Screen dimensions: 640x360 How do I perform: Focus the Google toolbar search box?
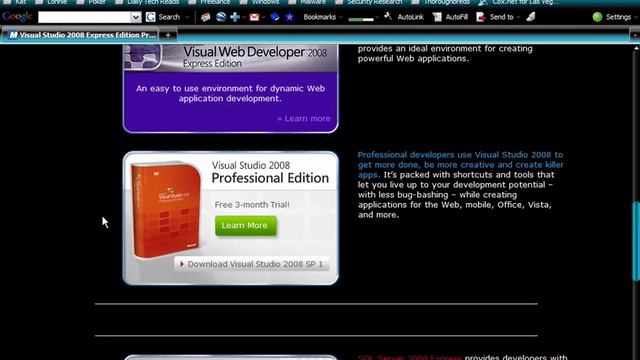tap(84, 17)
